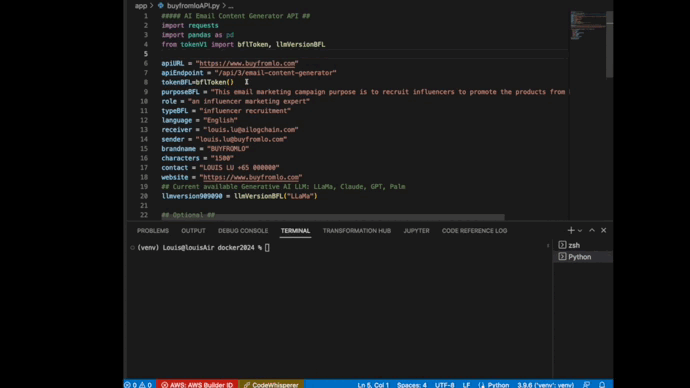The height and width of the screenshot is (388, 690).
Task: Click the language "English" string
Action: pos(220,120)
